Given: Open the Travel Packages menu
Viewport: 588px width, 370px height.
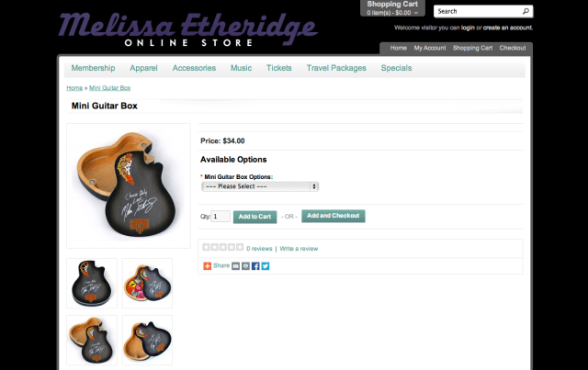Looking at the screenshot, I should coord(336,68).
